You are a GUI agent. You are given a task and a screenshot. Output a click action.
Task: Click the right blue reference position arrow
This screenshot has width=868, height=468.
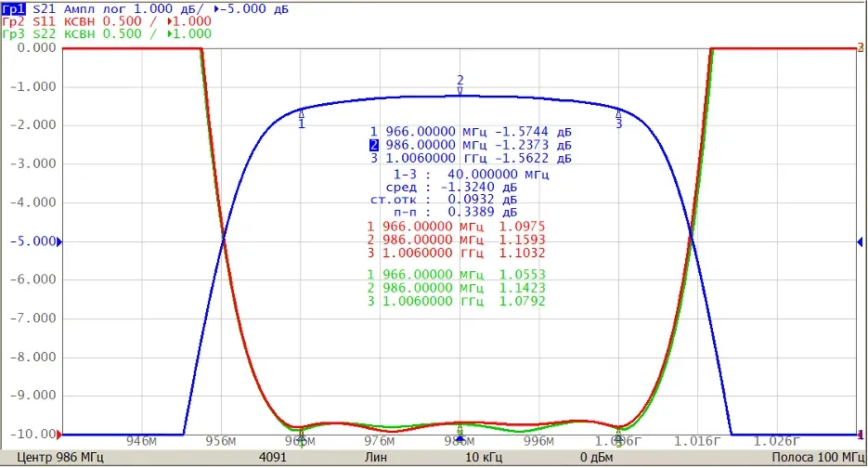click(x=859, y=241)
